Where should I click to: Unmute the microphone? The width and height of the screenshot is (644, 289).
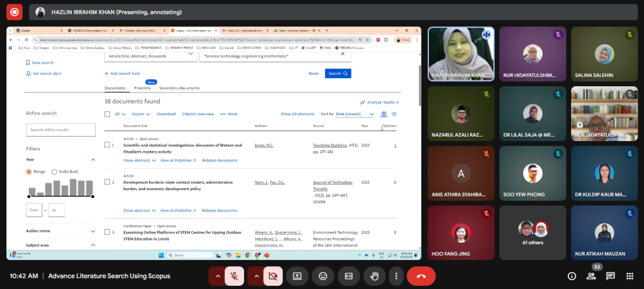point(234,276)
